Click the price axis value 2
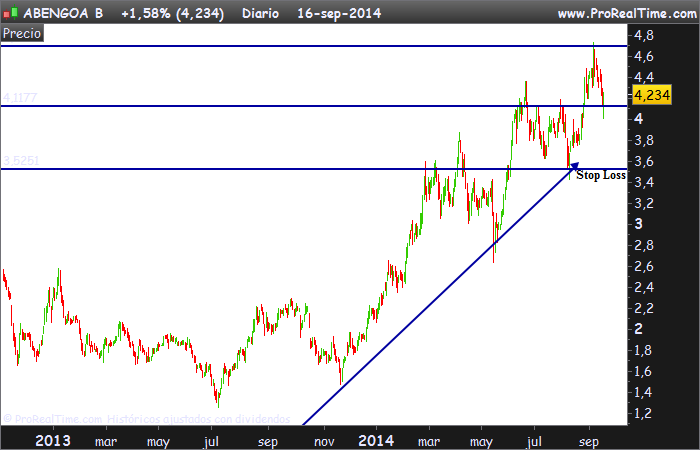The image size is (700, 450). (x=639, y=329)
